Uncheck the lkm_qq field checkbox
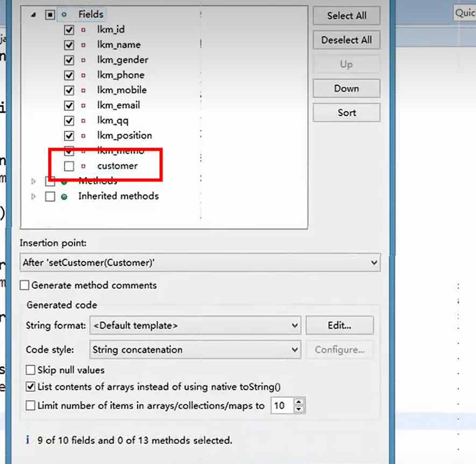Screen dimensions: 476x464 pos(69,121)
